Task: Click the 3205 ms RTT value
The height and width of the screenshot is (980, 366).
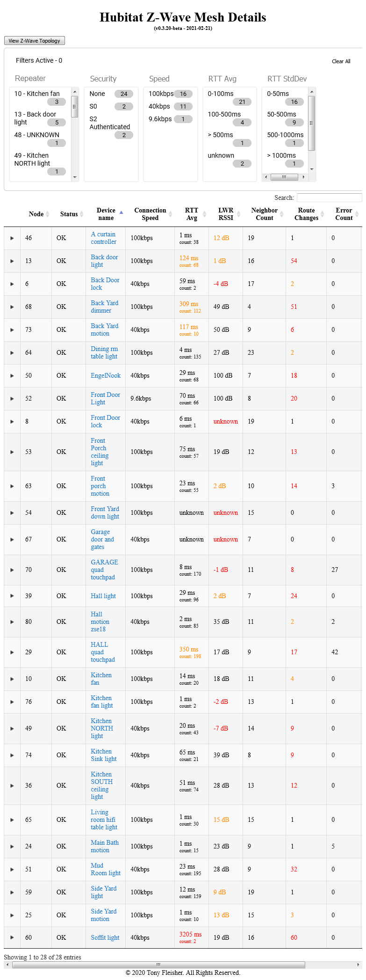Action: [x=190, y=934]
